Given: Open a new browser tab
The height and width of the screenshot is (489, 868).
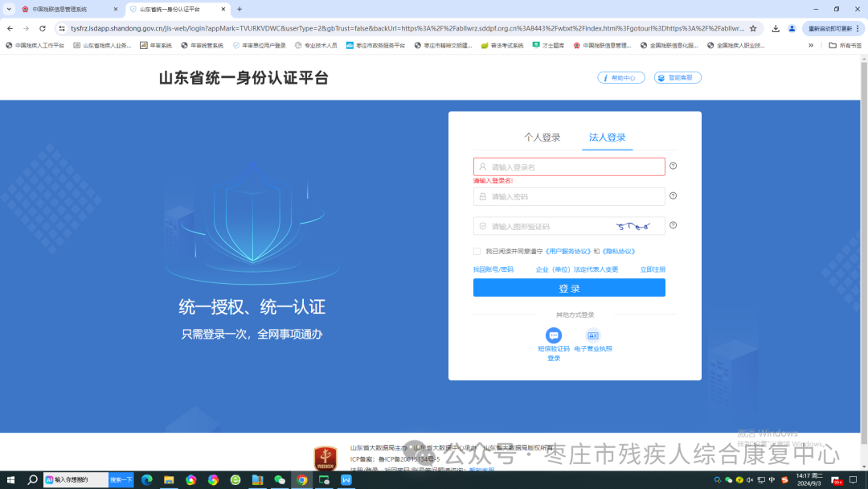Looking at the screenshot, I should 240,10.
